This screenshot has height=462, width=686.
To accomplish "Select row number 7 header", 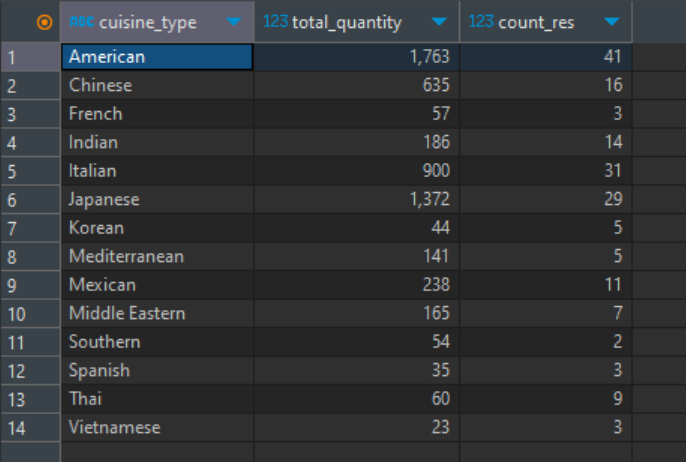I will pyautogui.click(x=30, y=228).
